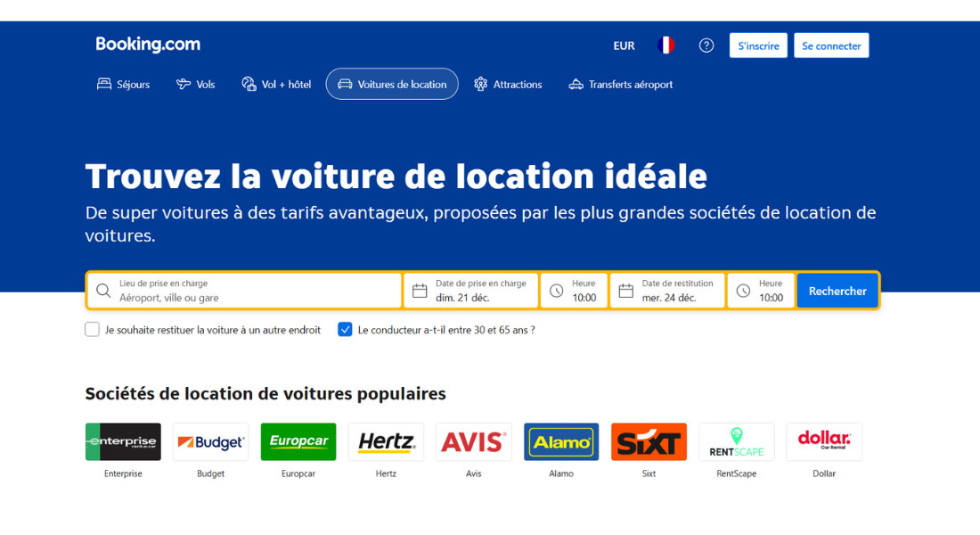Open the Booking.com home logo
The image size is (980, 535).
148,45
